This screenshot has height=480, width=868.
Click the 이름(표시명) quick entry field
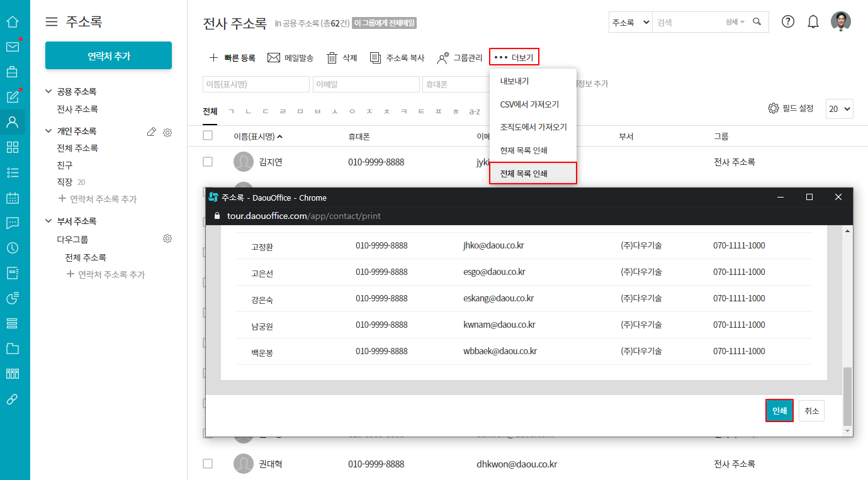[x=256, y=84]
